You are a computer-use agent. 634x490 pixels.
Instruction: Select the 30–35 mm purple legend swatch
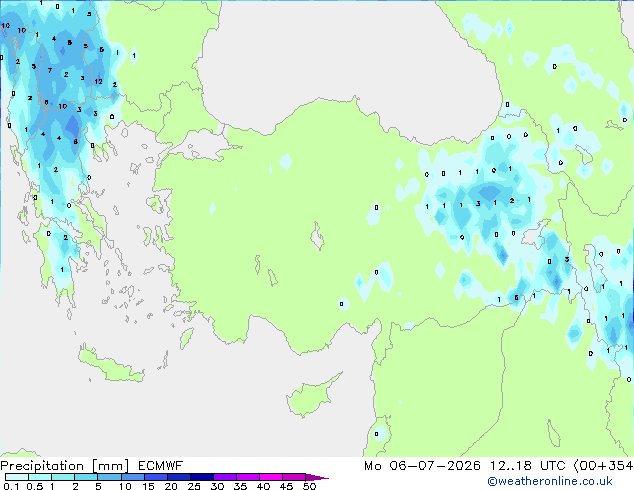(224, 477)
